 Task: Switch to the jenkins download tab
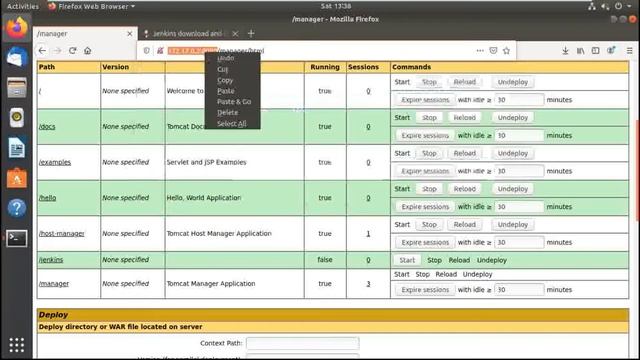pos(187,34)
